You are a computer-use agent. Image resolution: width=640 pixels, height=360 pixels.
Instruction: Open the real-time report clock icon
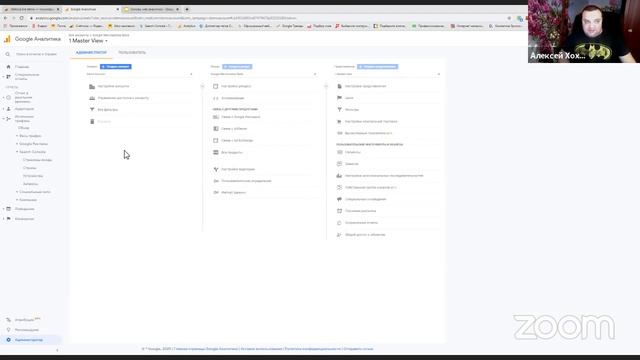(8, 98)
